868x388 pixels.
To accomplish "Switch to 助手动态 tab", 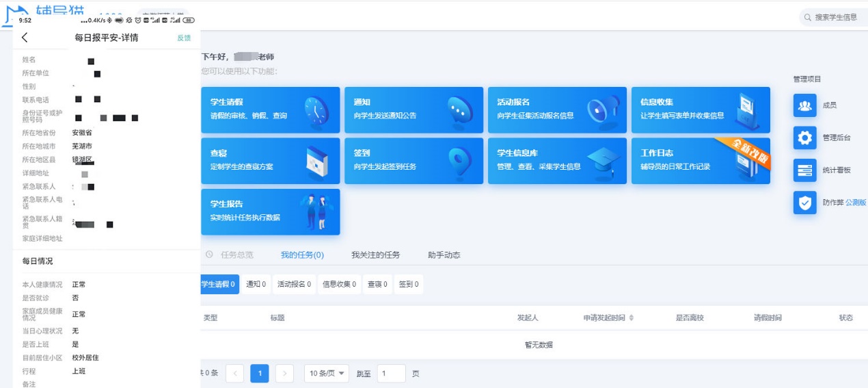I will [444, 255].
